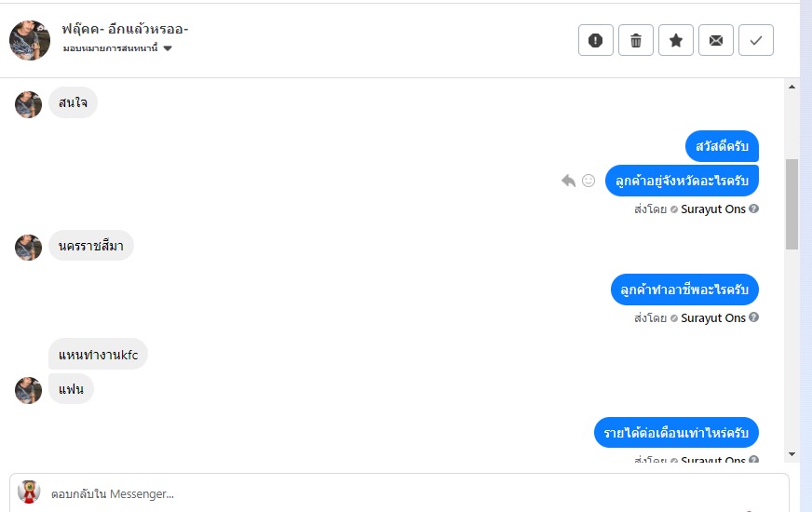Click Surayut Ons under ลูกค้าทำอาชีพอะไรครับ
The image size is (812, 512).
(x=713, y=318)
